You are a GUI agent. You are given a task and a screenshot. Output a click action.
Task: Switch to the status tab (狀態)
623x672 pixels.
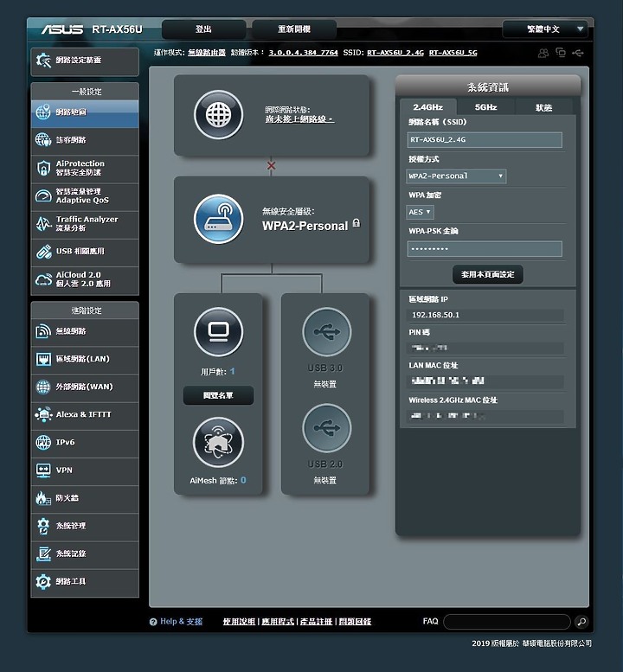543,107
